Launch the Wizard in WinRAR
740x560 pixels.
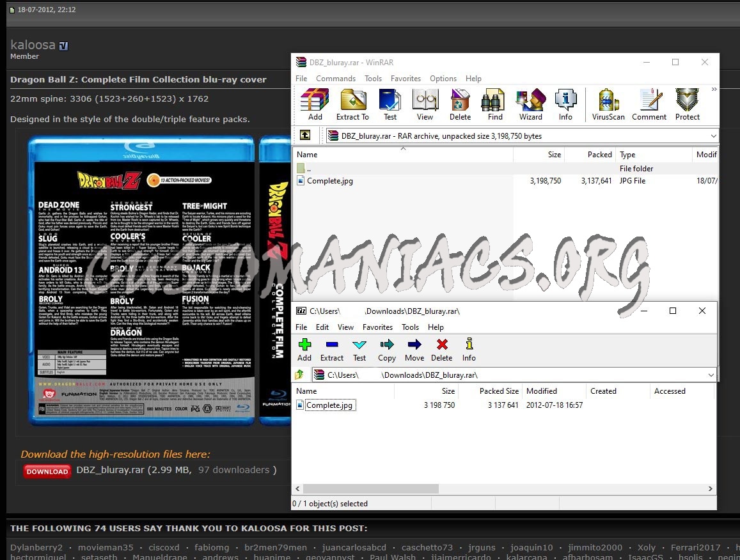(531, 105)
